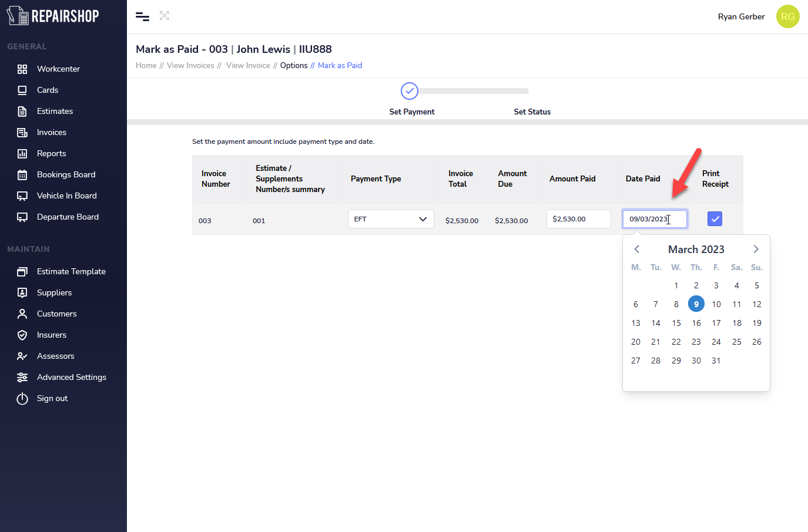The width and height of the screenshot is (808, 532).
Task: Click the Sign out power icon
Action: (22, 398)
